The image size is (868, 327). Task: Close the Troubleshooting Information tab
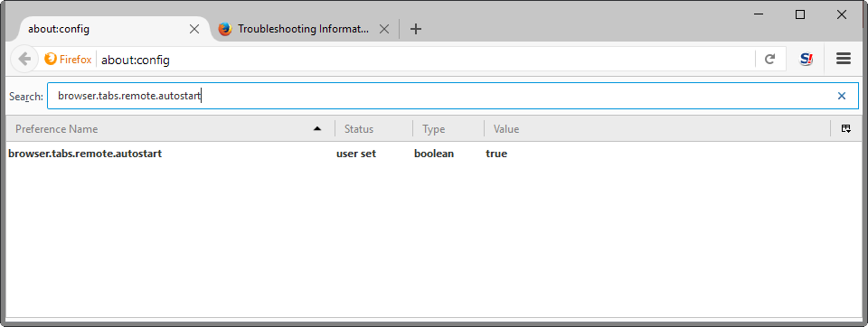point(383,29)
